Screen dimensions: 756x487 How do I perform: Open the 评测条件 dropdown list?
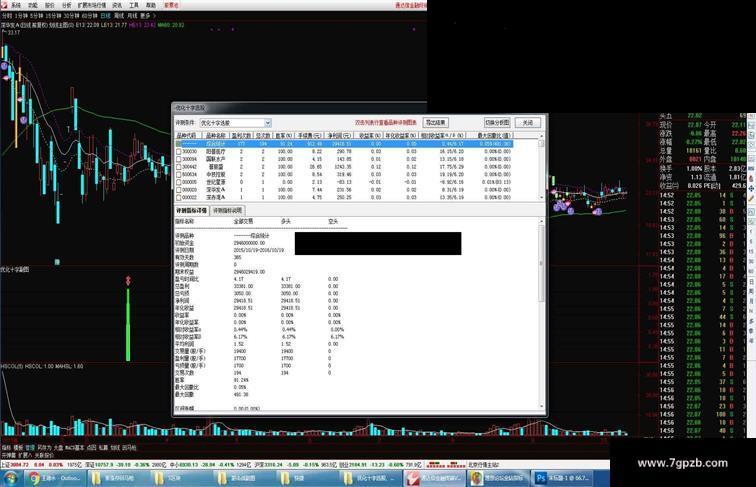pos(268,123)
